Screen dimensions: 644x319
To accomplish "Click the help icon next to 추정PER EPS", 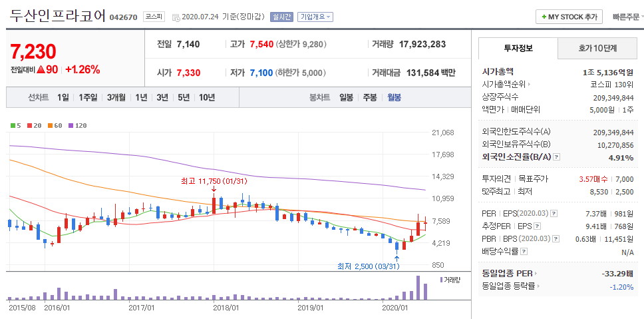I will click(537, 226).
